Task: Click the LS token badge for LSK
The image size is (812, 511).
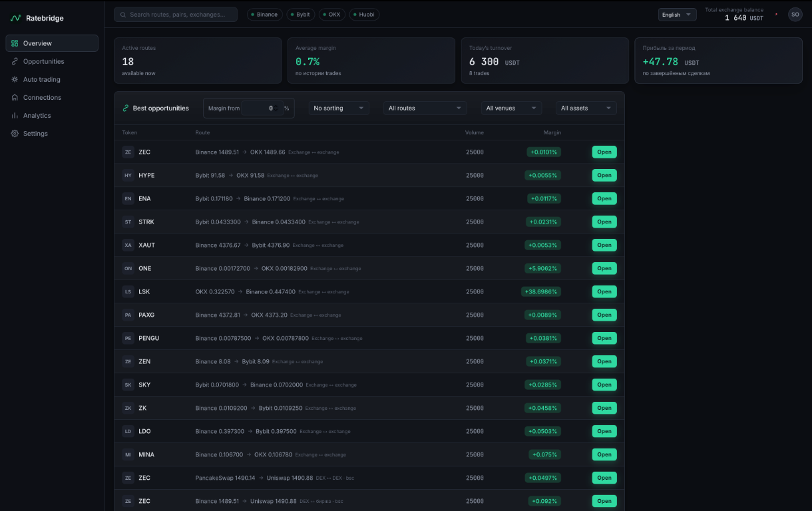Action: [128, 291]
